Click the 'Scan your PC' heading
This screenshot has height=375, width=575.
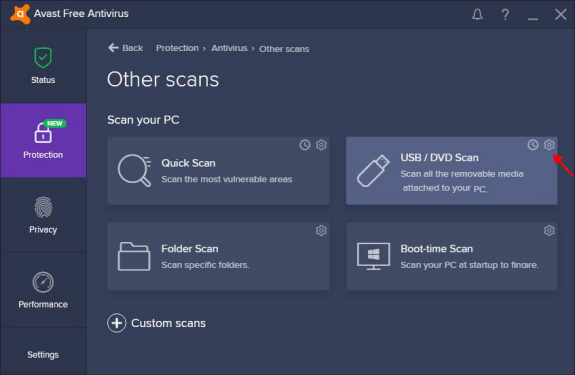[x=143, y=120]
